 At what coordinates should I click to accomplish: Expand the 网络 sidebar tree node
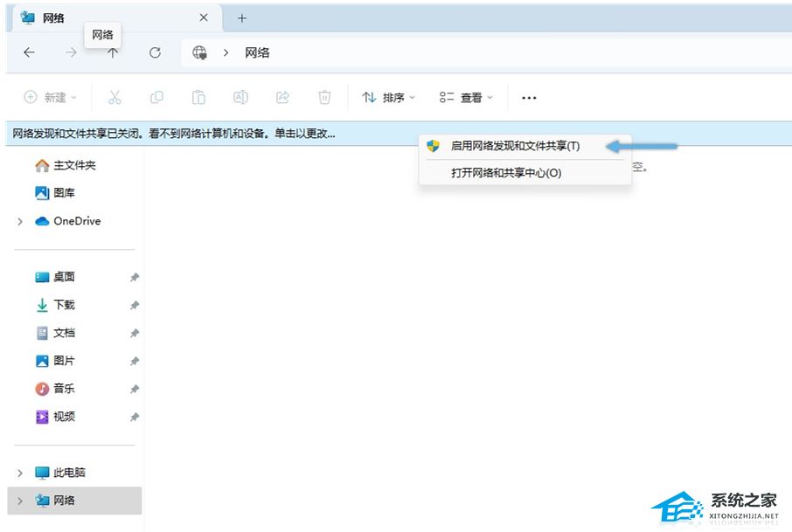tap(20, 501)
